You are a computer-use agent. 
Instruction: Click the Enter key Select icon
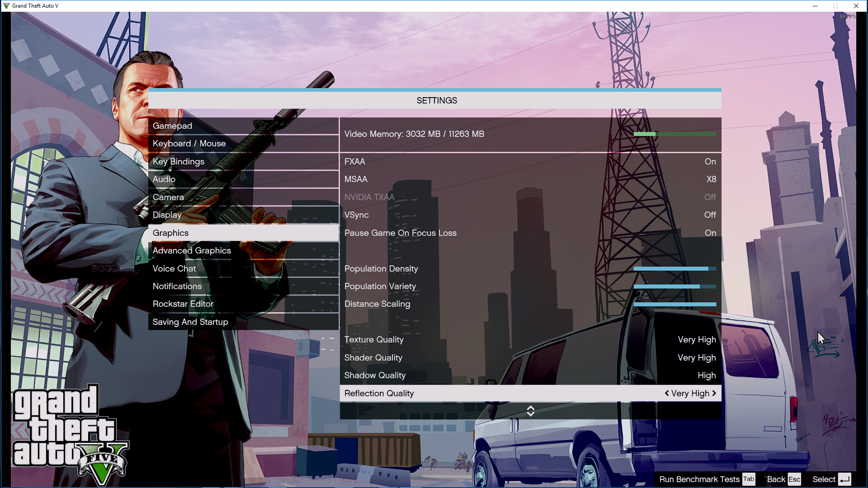click(844, 479)
